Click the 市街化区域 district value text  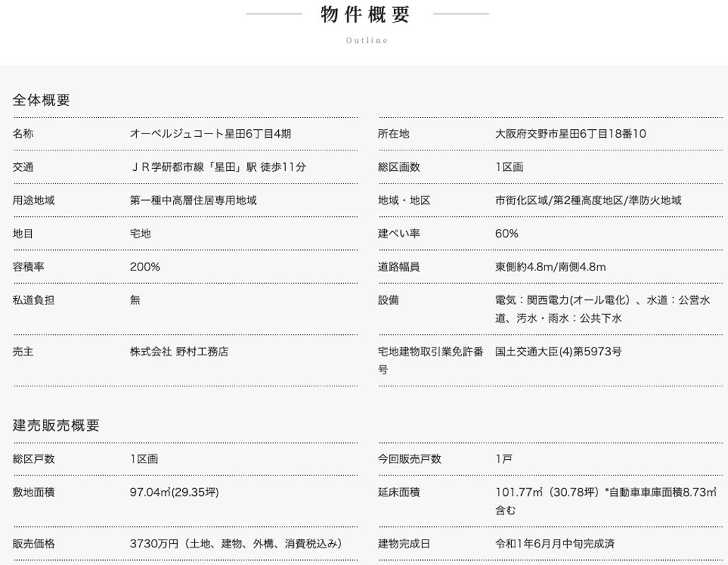588,200
